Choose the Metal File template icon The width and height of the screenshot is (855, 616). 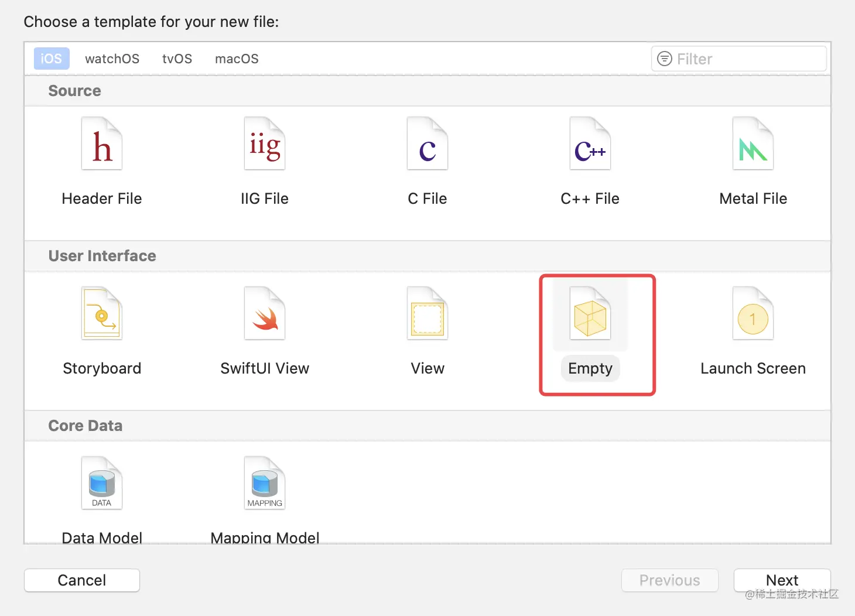pyautogui.click(x=753, y=144)
